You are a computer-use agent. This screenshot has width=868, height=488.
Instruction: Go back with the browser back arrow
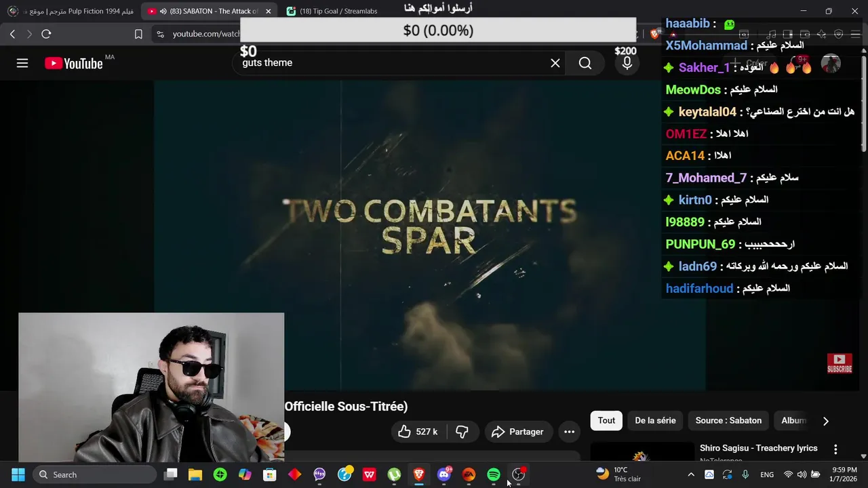tap(12, 34)
